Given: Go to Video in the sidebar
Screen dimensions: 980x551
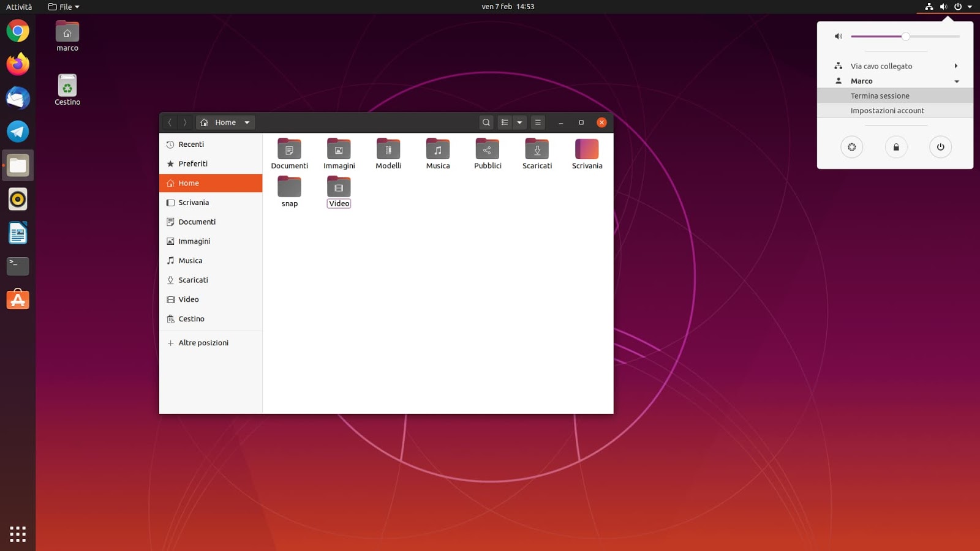Looking at the screenshot, I should tap(211, 299).
